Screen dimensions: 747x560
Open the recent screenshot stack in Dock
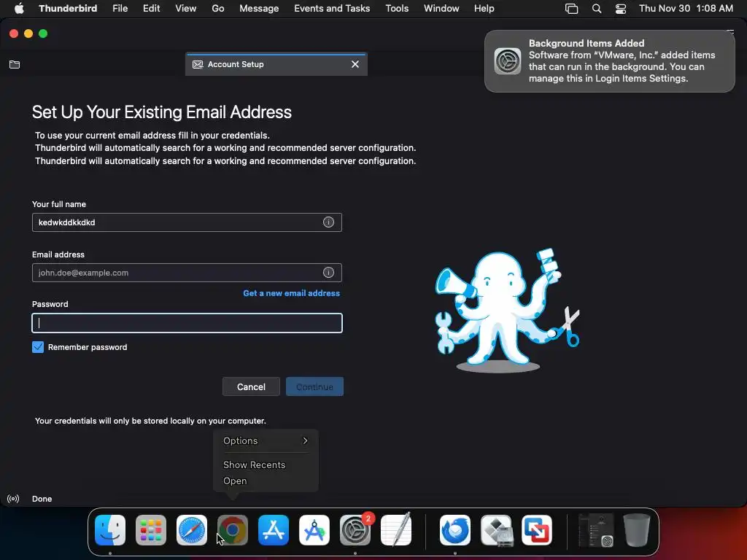click(595, 530)
